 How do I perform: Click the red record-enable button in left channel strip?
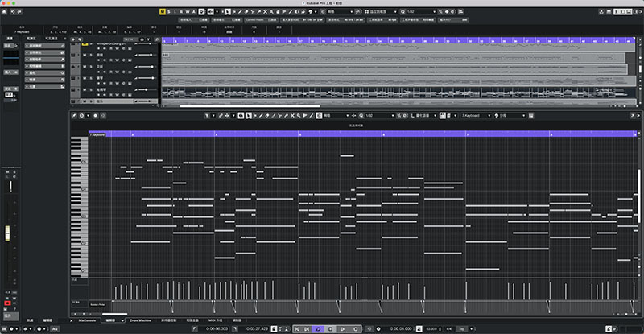coord(7,303)
